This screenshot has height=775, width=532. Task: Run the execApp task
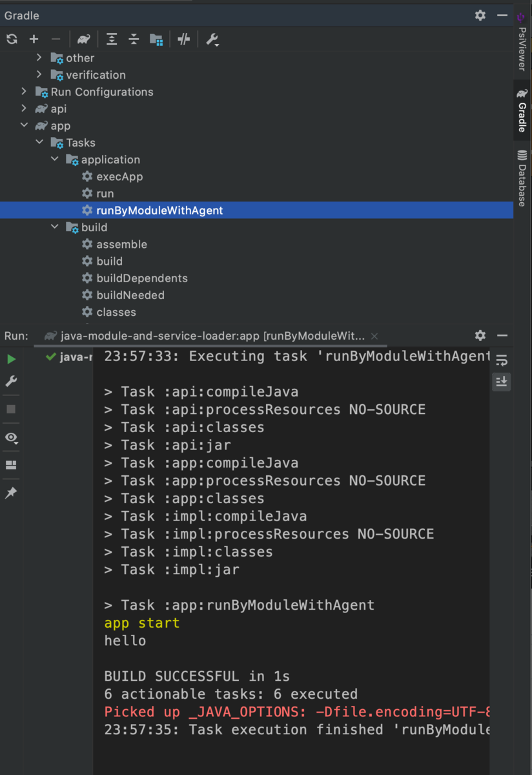[x=121, y=176]
